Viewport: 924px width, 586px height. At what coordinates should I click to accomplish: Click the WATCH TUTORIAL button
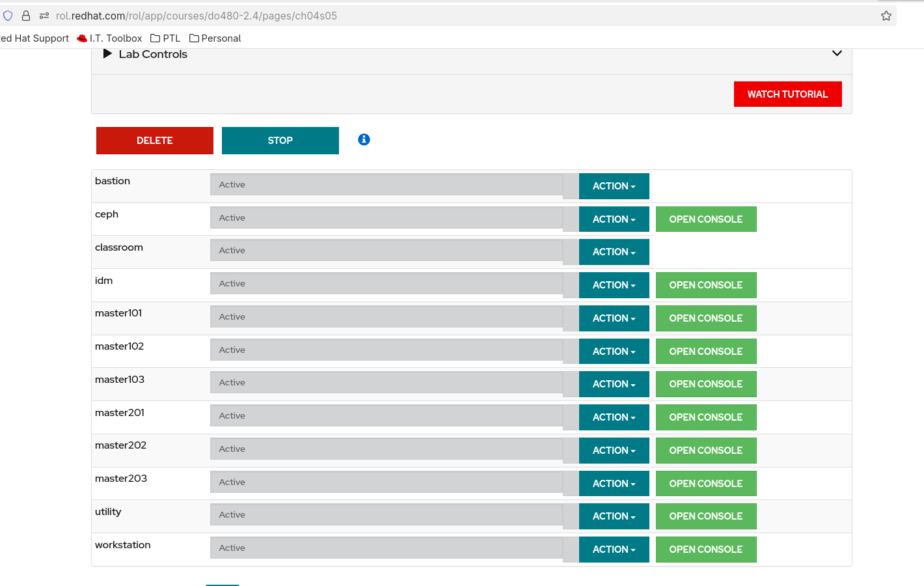787,94
